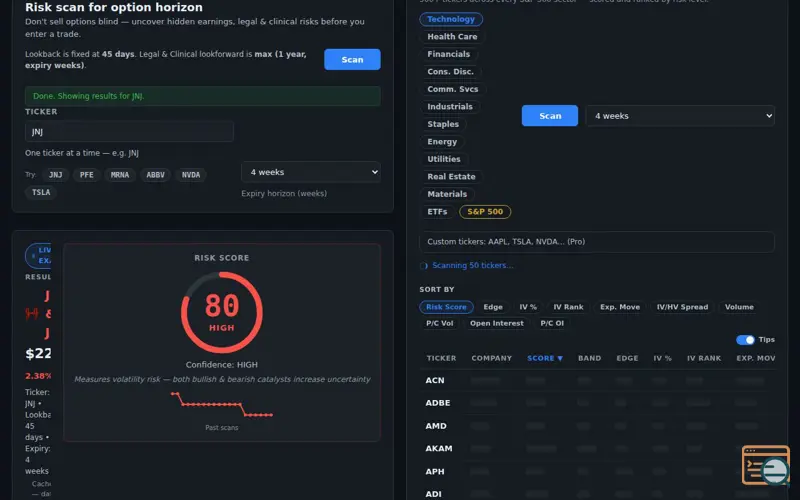
Task: Click the AMD ticker row
Action: [x=597, y=426]
